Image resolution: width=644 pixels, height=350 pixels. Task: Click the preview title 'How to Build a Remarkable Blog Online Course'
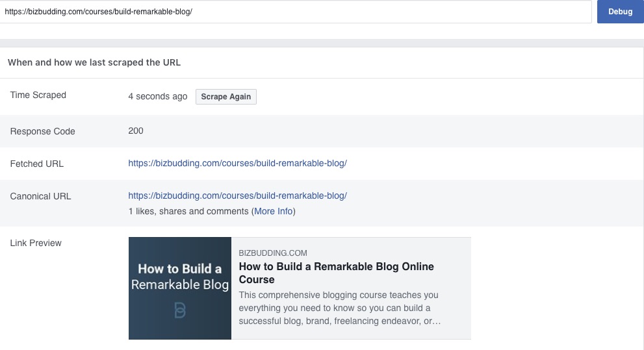(336, 273)
